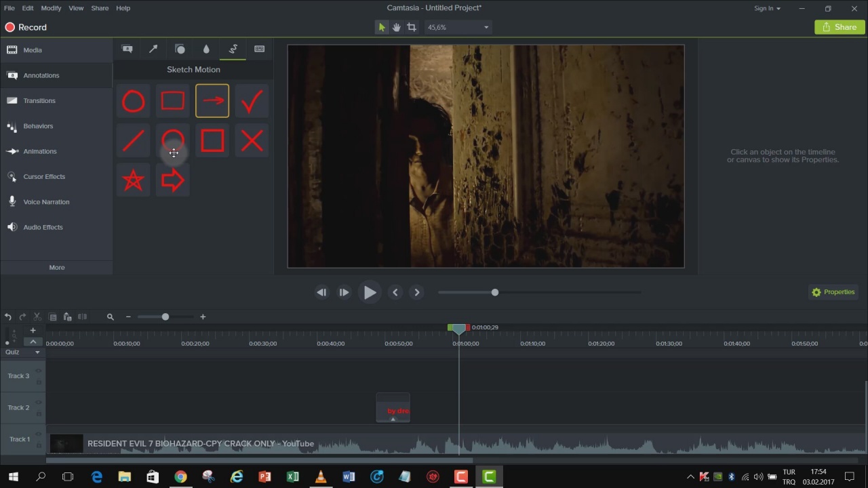This screenshot has height=488, width=868.
Task: Expand the Quiz track dropdown
Action: (x=37, y=352)
